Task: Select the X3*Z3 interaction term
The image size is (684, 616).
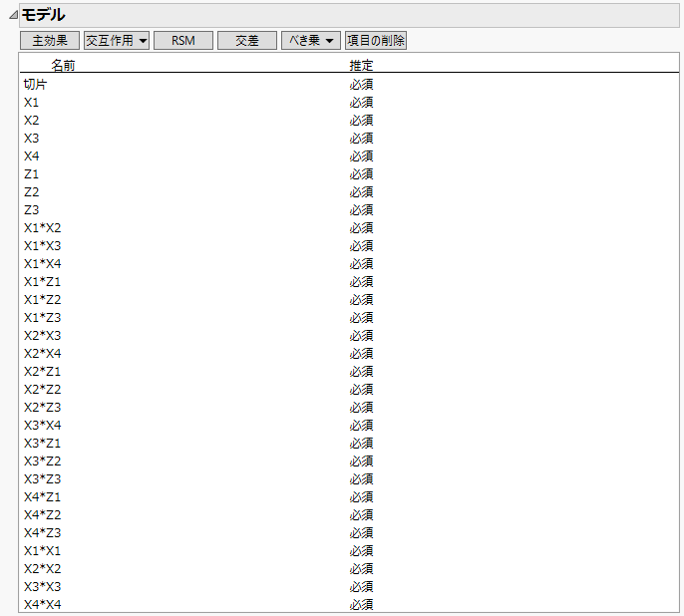Action: 42,478
